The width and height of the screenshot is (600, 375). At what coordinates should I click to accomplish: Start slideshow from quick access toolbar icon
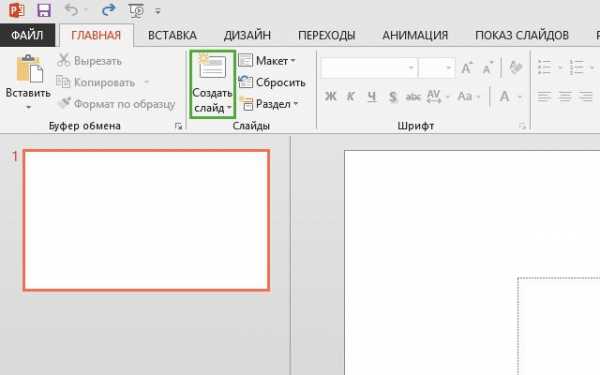[136, 11]
